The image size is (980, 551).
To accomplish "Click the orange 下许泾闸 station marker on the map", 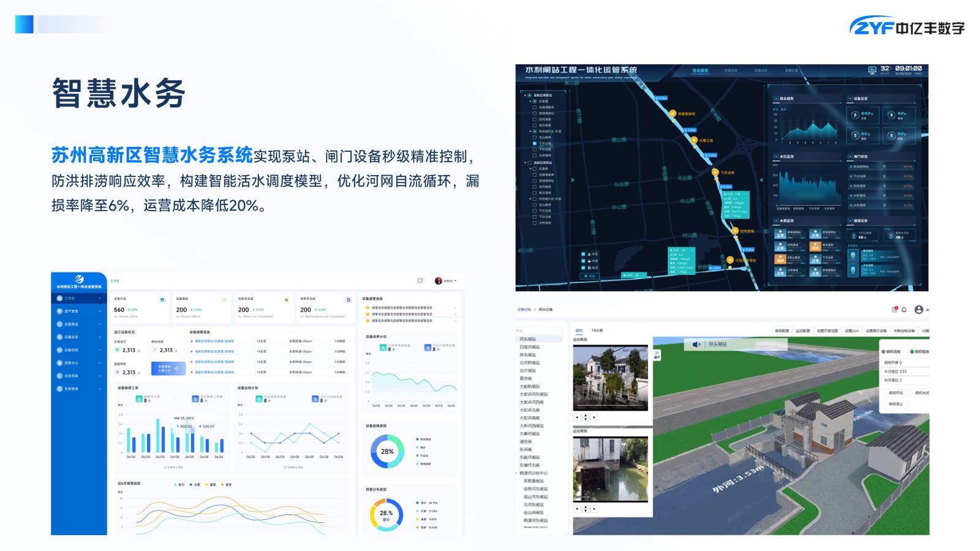I will [715, 173].
